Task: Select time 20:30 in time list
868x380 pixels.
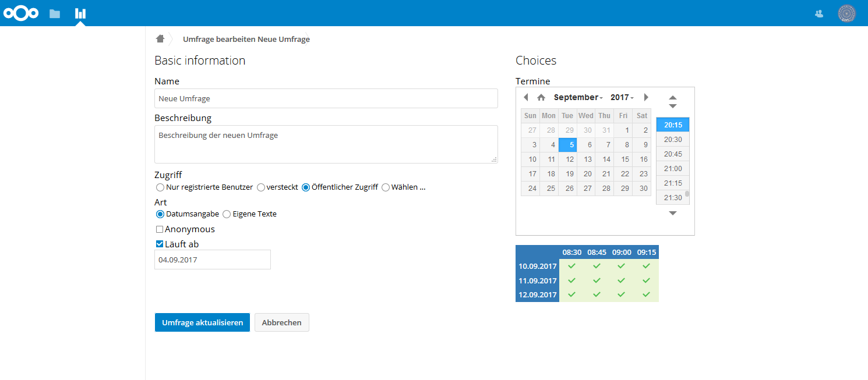Action: (673, 139)
